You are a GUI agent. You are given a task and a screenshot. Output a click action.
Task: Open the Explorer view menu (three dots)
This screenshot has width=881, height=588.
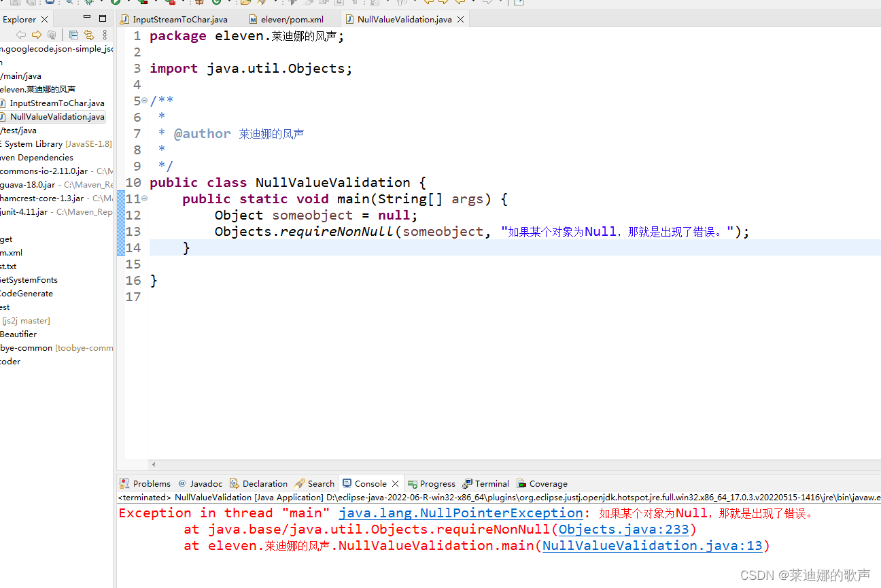tap(105, 35)
